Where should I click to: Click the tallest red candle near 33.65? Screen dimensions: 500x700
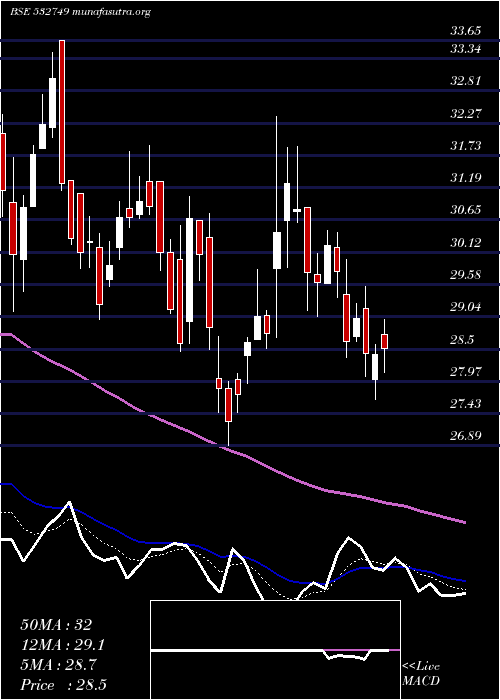coord(62,112)
